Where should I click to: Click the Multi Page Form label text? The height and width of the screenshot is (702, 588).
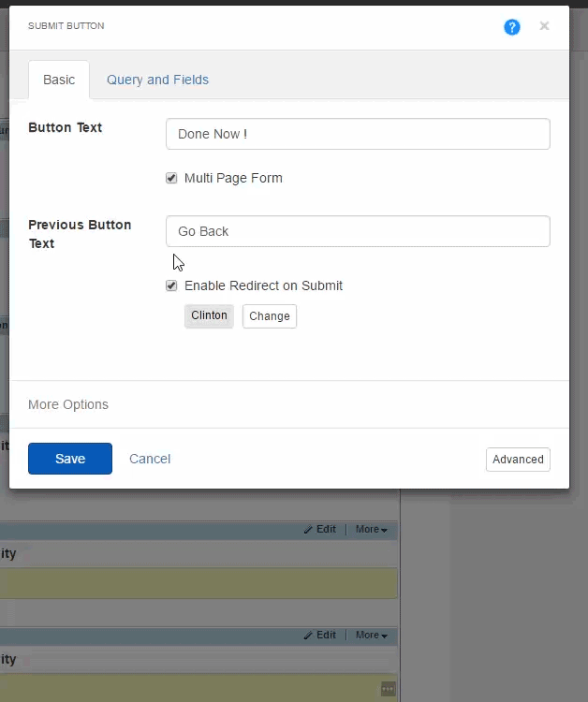tap(233, 178)
